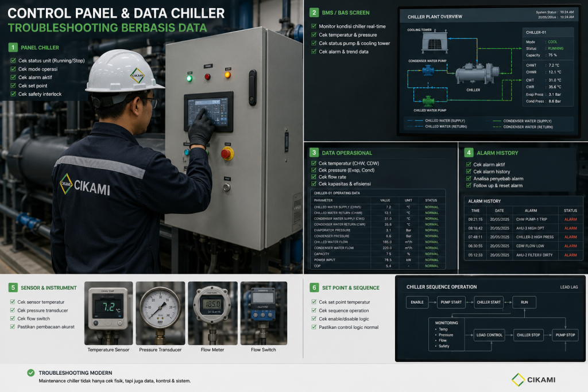Click the red indicator lamp on panel
The image size is (588, 392).
[x=207, y=77]
